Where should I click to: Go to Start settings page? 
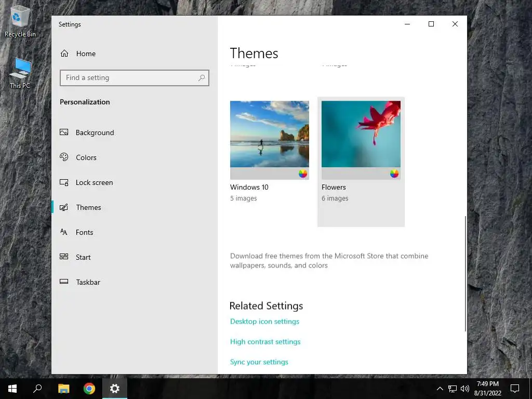(x=135, y=257)
